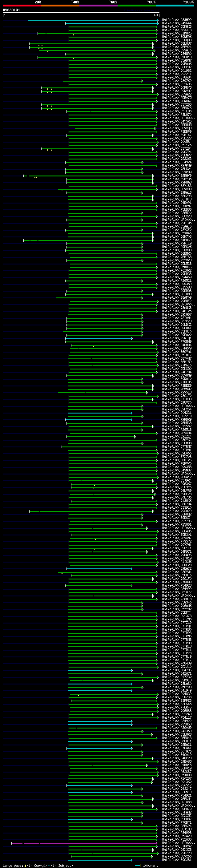The image size is (197, 868).
Task: Select hit label UniRef100_P00358
Action: [x=177, y=467]
